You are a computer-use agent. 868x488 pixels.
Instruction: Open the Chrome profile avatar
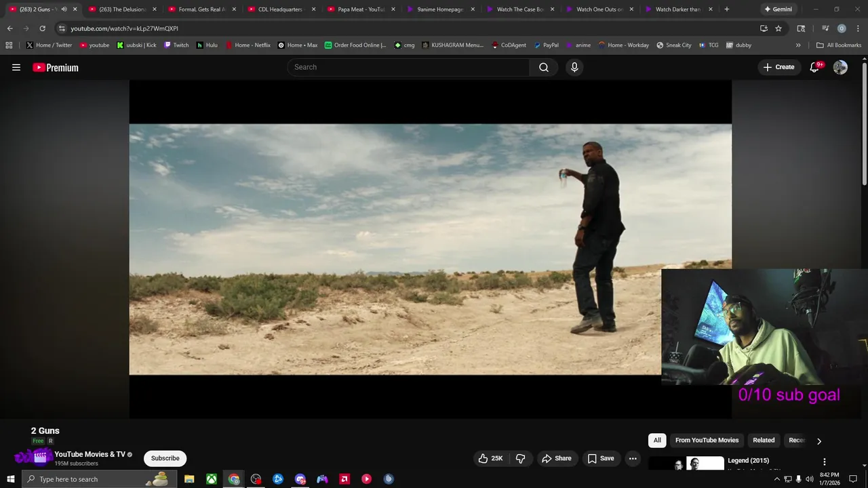click(842, 28)
